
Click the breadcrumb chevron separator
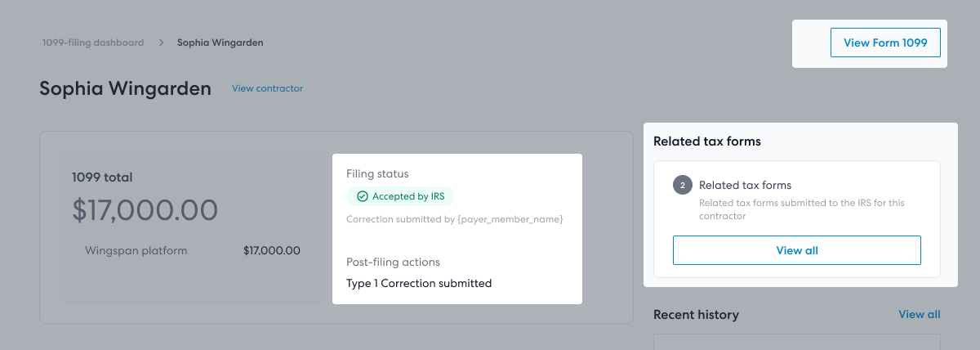point(162,43)
